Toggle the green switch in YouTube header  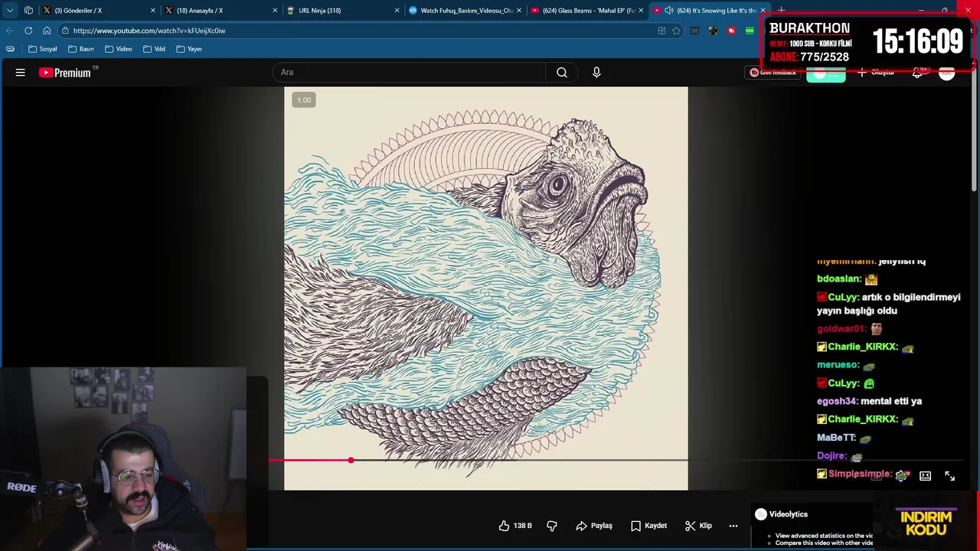[826, 73]
